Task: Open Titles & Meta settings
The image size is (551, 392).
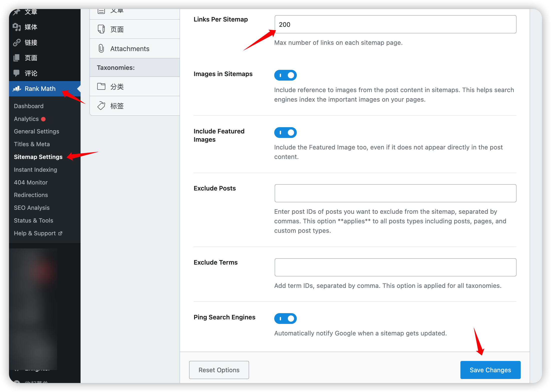Action: click(x=32, y=144)
